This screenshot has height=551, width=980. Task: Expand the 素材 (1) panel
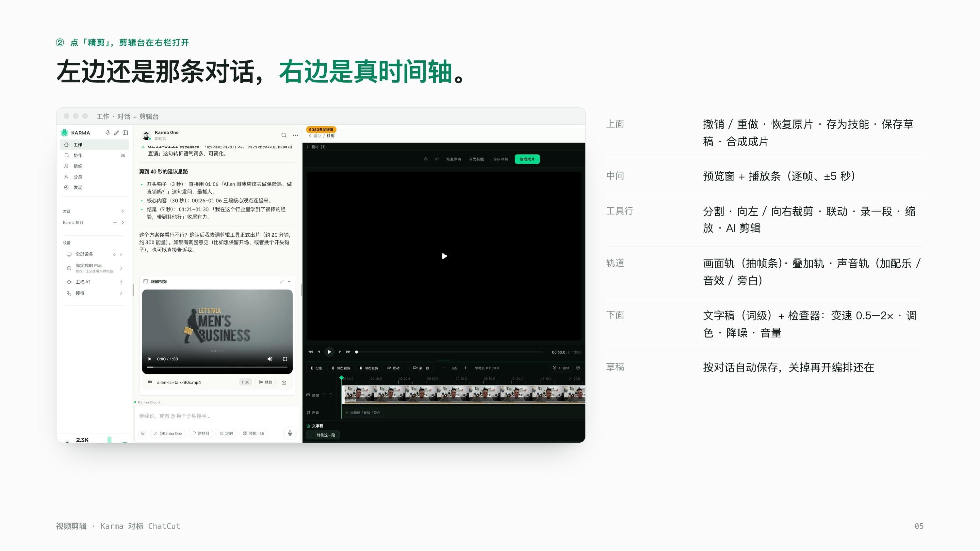point(316,147)
